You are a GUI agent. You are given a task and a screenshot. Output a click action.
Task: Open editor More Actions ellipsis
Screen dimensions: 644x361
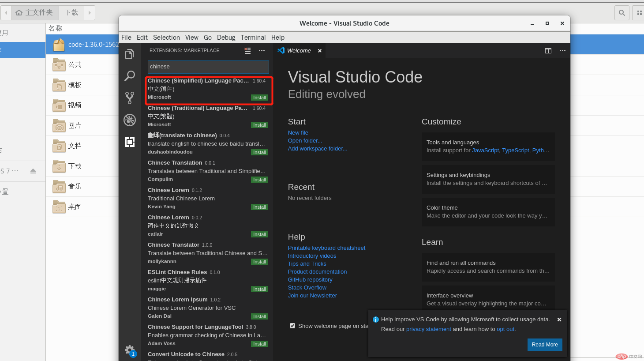562,51
